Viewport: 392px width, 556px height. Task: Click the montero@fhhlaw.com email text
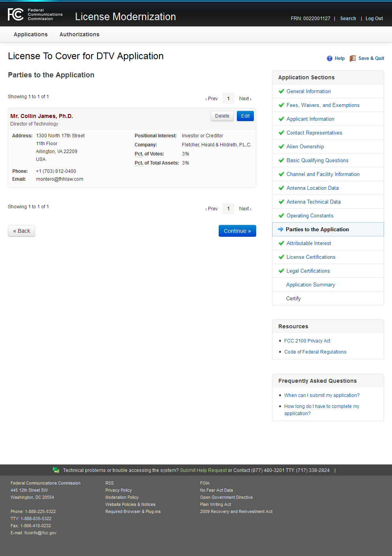click(x=60, y=179)
